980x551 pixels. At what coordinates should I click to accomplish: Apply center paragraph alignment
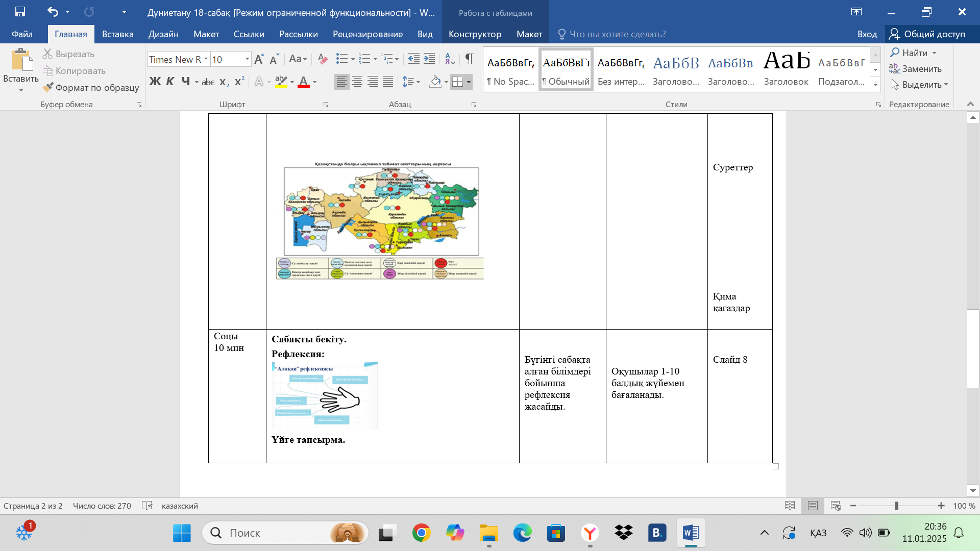click(x=357, y=82)
